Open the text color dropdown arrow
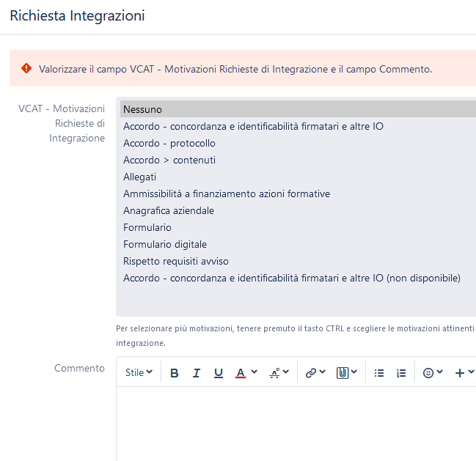The image size is (476, 461). coord(255,372)
